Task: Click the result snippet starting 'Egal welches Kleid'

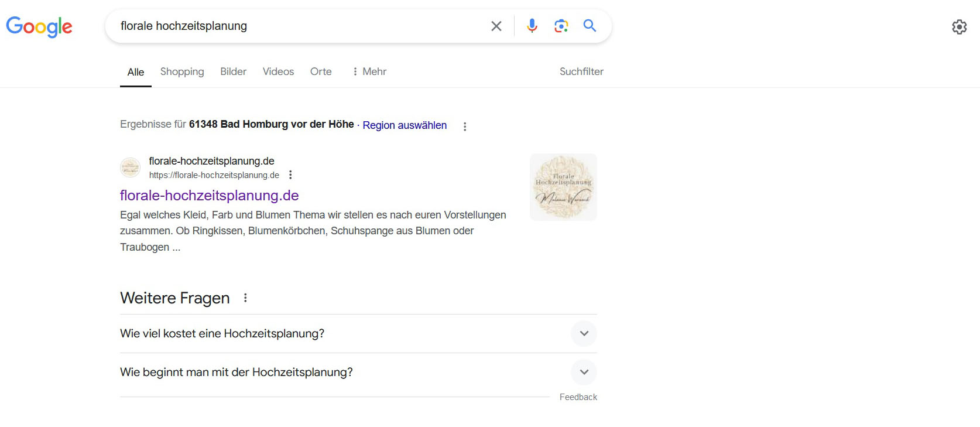Action: 313,231
